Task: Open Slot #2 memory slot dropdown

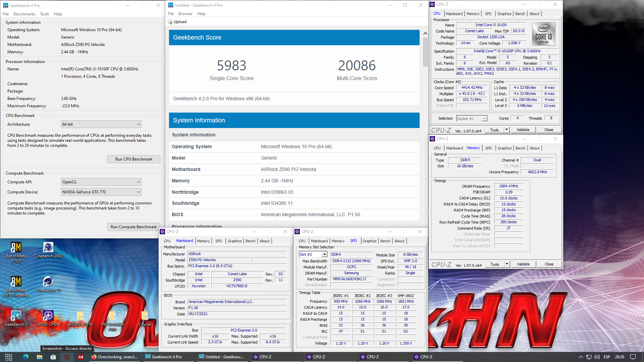Action: pos(313,254)
